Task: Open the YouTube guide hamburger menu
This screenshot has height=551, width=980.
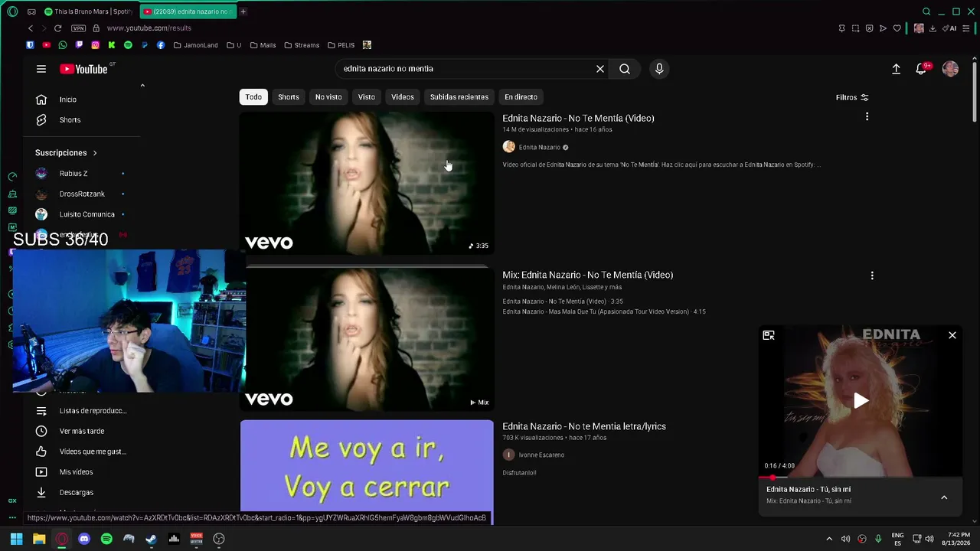Action: (x=41, y=69)
